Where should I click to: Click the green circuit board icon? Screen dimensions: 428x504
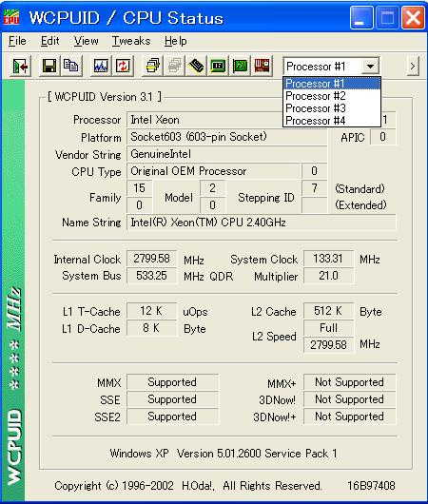(240, 66)
